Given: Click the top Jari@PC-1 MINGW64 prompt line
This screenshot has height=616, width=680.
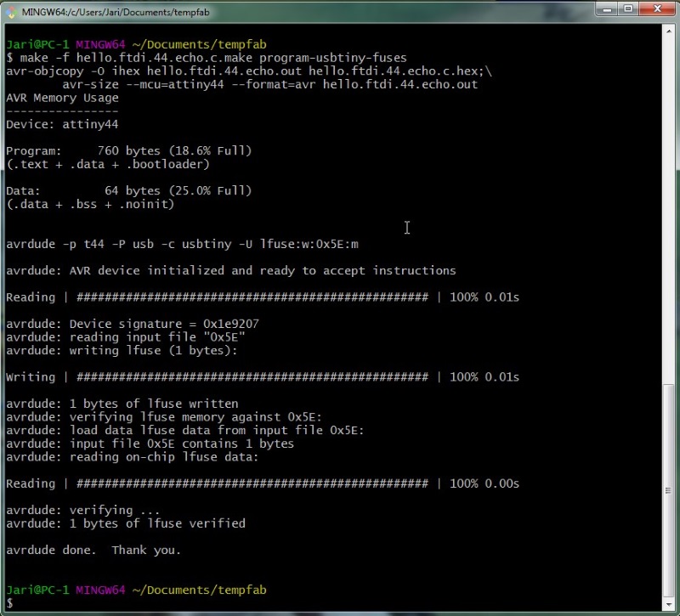Looking at the screenshot, I should coord(136,44).
